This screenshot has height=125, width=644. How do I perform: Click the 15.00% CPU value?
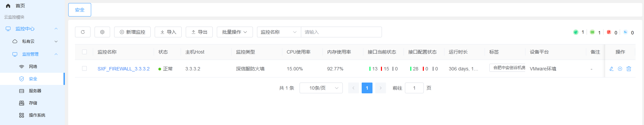coord(295,69)
